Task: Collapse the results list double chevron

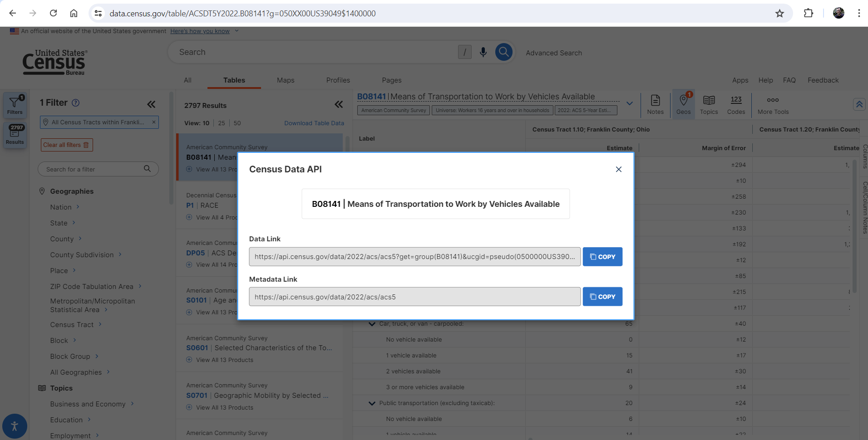Action: pyautogui.click(x=339, y=104)
